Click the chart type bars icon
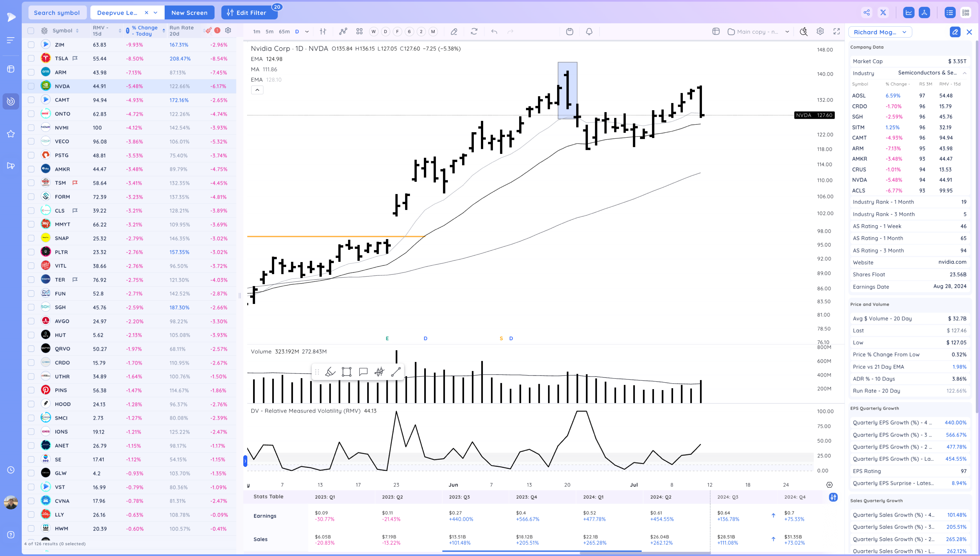Screen dimensions: 980x556 [323, 32]
